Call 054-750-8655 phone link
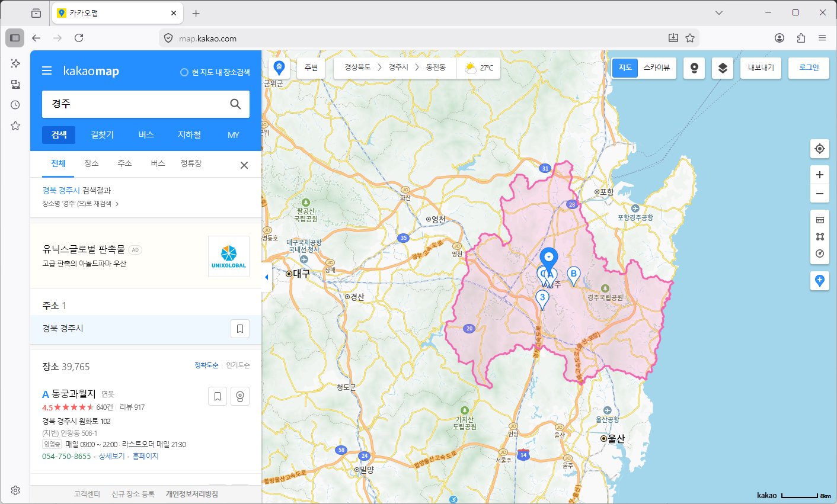 click(x=66, y=457)
